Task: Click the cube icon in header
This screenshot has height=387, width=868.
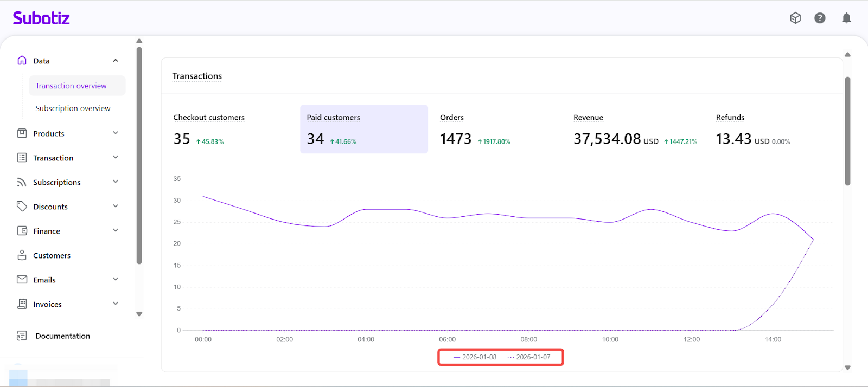Action: point(795,18)
